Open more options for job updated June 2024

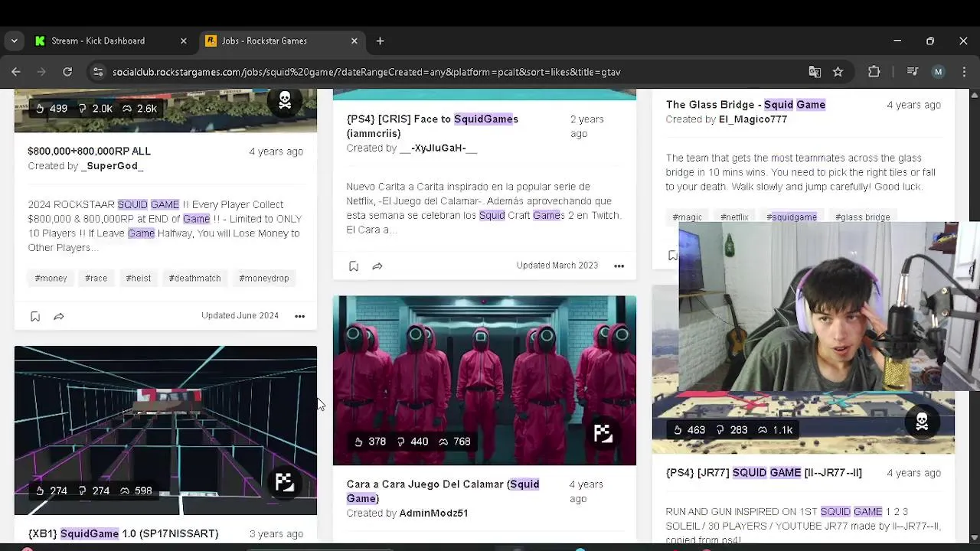pyautogui.click(x=300, y=316)
